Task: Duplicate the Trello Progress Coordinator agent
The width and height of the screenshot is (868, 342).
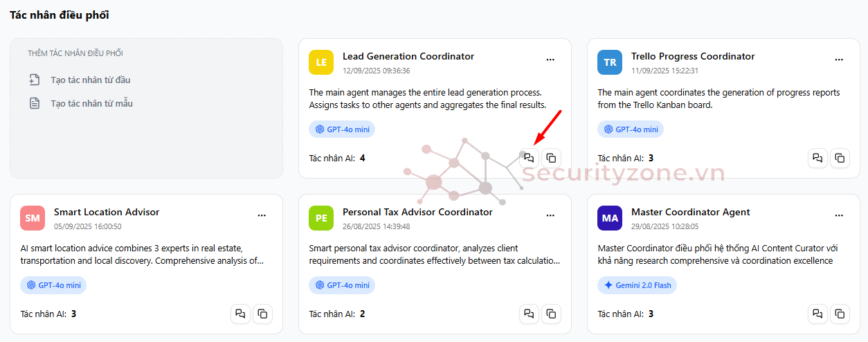Action: pyautogui.click(x=840, y=158)
